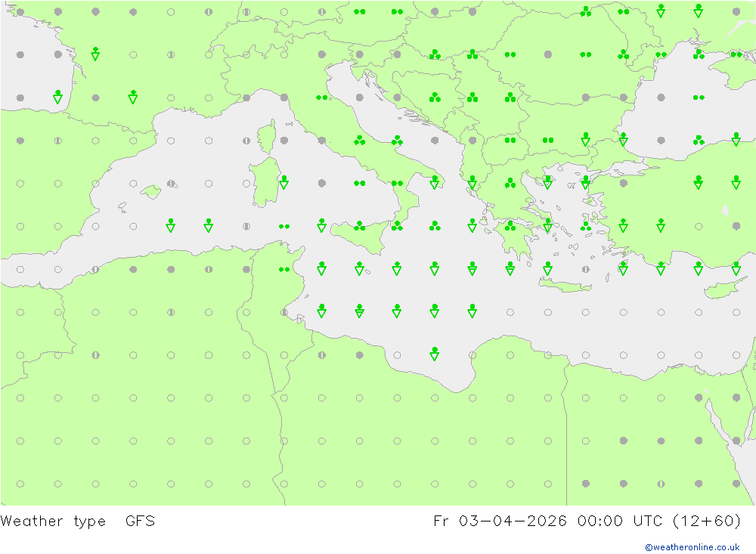Image resolution: width=756 pixels, height=554 pixels.
Task: Select the shower symbol just north of Cyprus
Action: coord(736,268)
